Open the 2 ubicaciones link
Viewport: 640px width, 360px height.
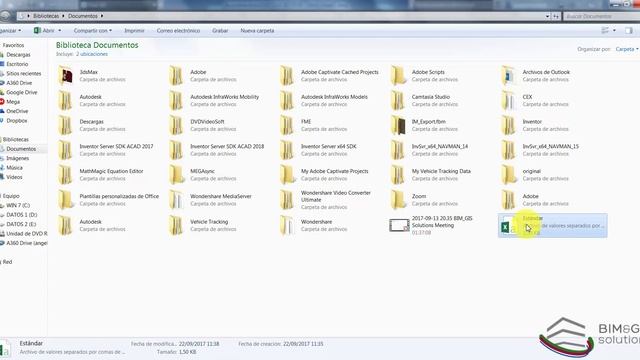tap(92, 54)
